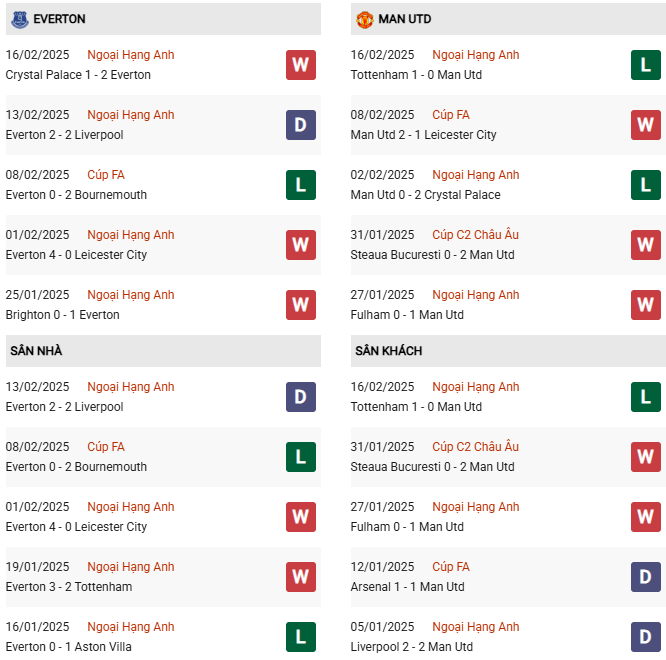Select the L badge beside Everton 0-1 Aston Villa
The width and height of the screenshot is (666, 660).
coord(300,637)
